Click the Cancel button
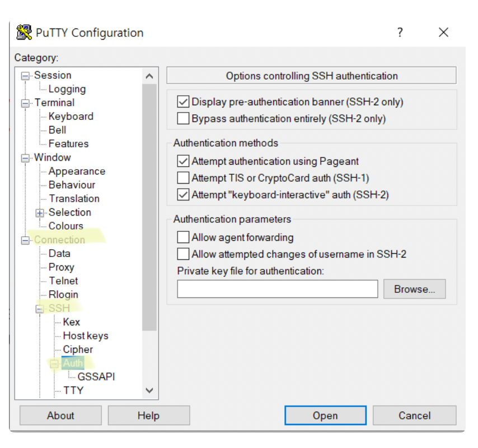This screenshot has height=448, width=478. click(415, 416)
